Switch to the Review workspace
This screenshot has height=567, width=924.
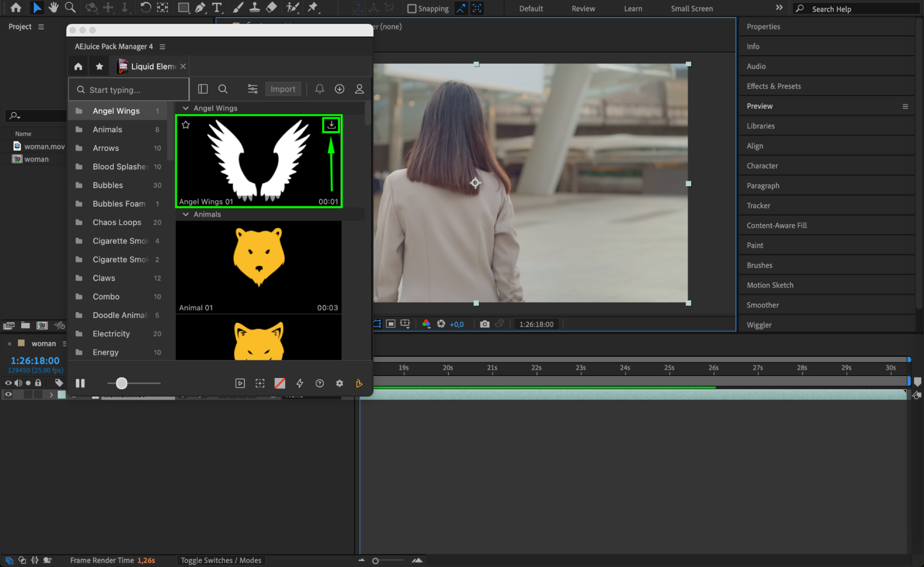point(583,8)
